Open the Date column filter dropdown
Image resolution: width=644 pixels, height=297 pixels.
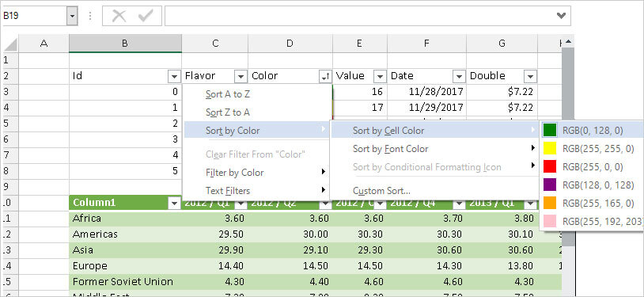(459, 76)
